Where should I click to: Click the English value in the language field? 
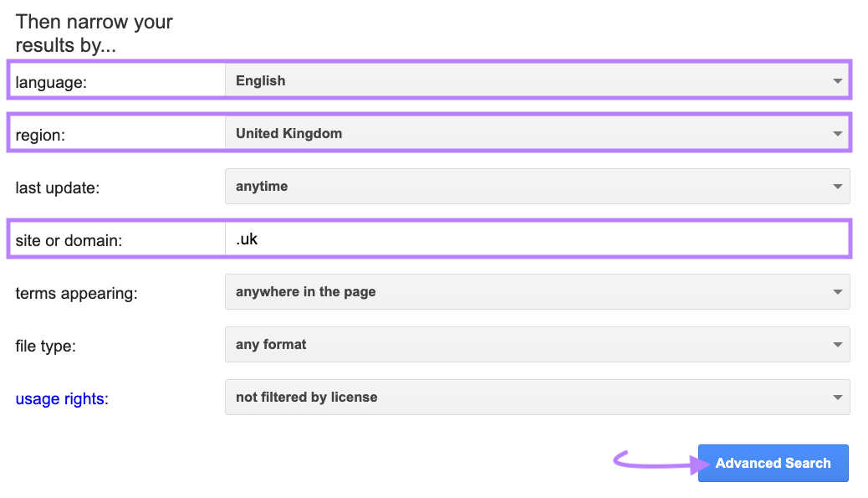(261, 80)
